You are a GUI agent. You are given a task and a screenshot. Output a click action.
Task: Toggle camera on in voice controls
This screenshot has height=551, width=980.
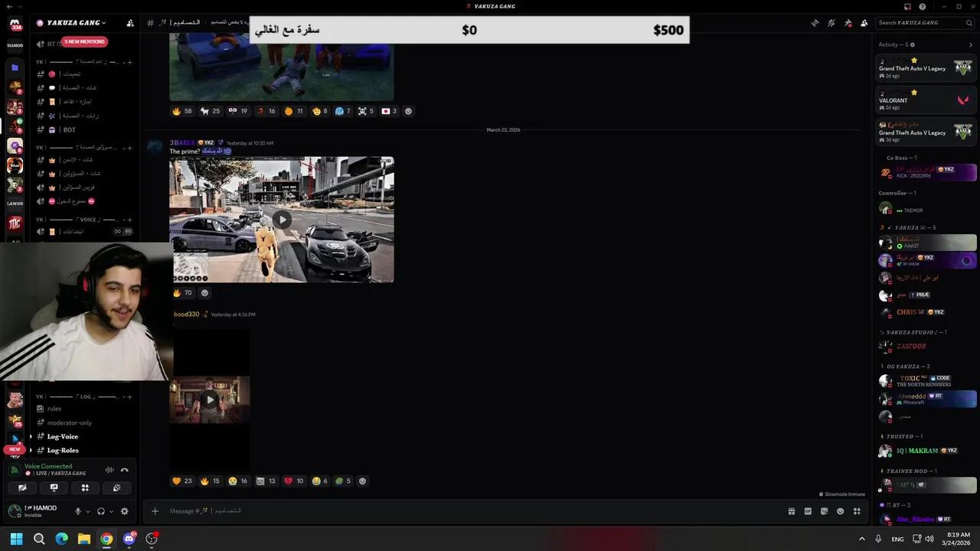tap(22, 487)
